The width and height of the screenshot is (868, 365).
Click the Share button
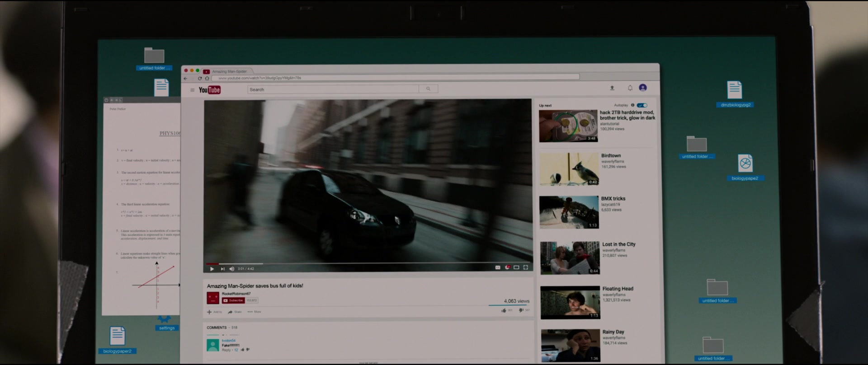click(x=235, y=312)
